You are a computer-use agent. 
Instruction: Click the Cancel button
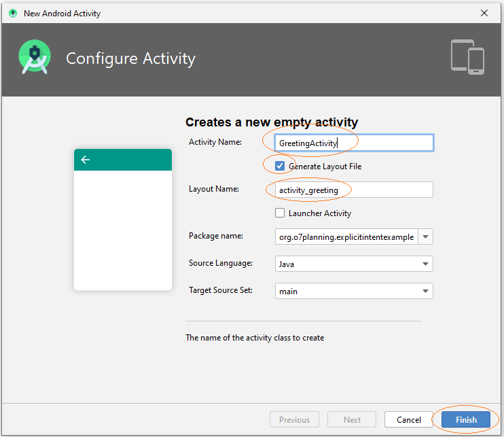point(408,419)
